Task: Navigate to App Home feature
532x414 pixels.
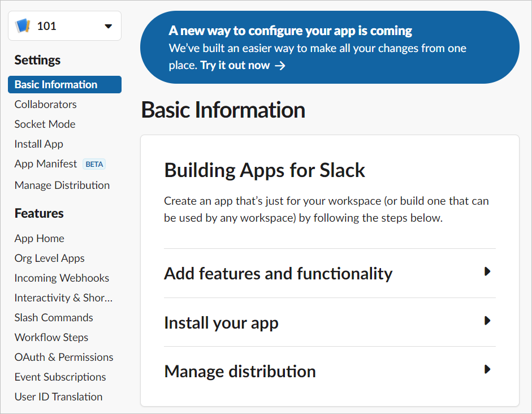Action: [39, 238]
